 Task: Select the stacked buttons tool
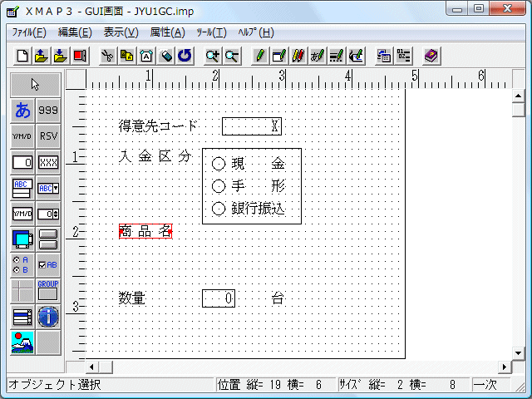click(x=48, y=239)
